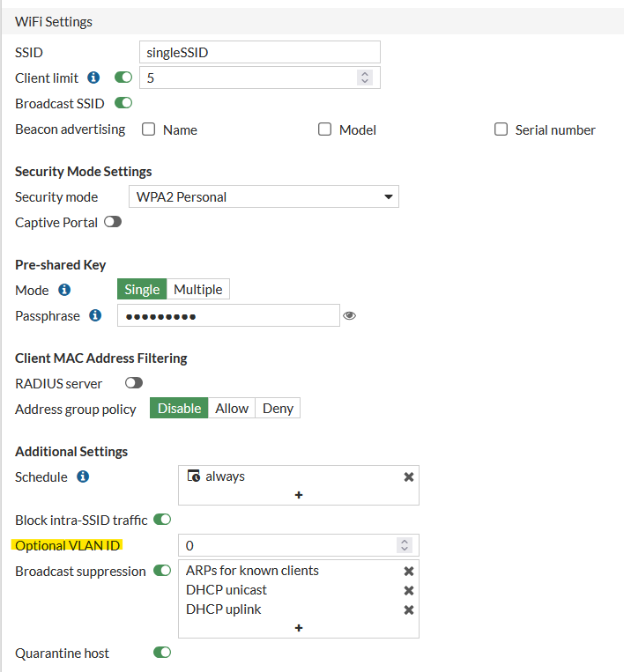Enable the Captive Portal toggle

113,222
